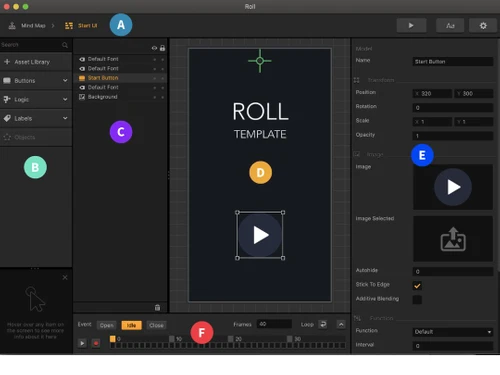Click the Start Button layer icon
This screenshot has width=500, height=375.
(x=82, y=78)
